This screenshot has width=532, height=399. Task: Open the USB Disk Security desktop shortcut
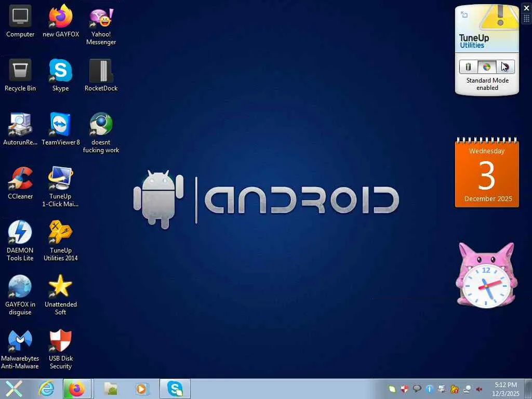tap(61, 349)
